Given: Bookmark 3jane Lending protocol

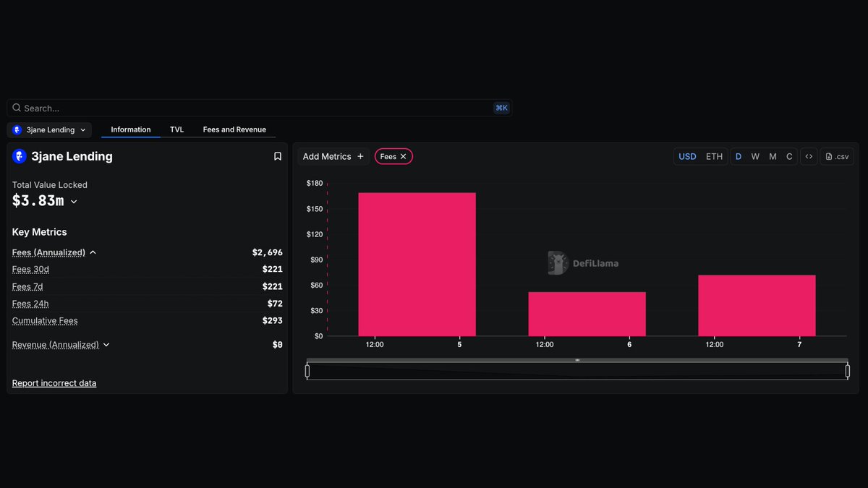Looking at the screenshot, I should [x=278, y=156].
